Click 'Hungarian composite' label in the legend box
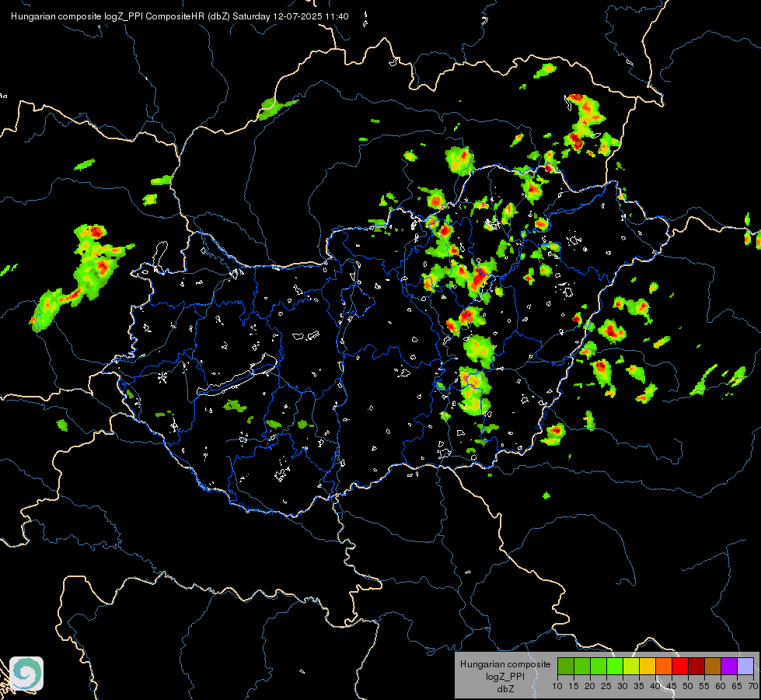 click(x=505, y=664)
